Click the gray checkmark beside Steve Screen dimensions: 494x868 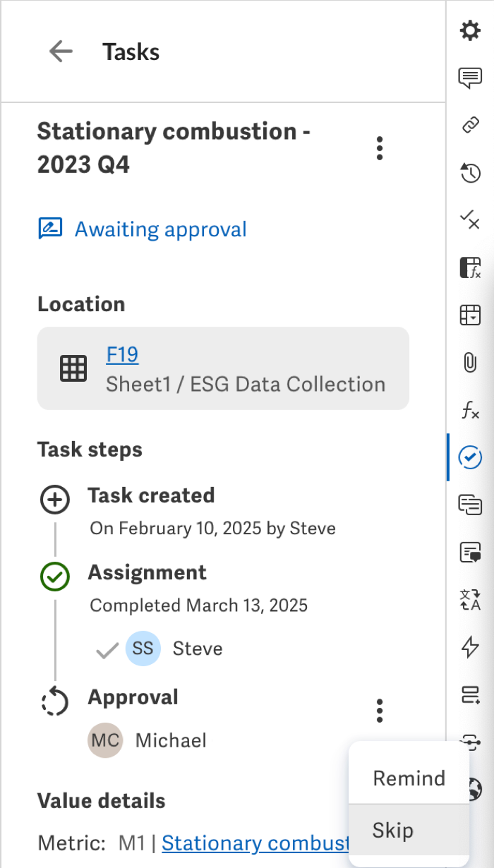[107, 650]
